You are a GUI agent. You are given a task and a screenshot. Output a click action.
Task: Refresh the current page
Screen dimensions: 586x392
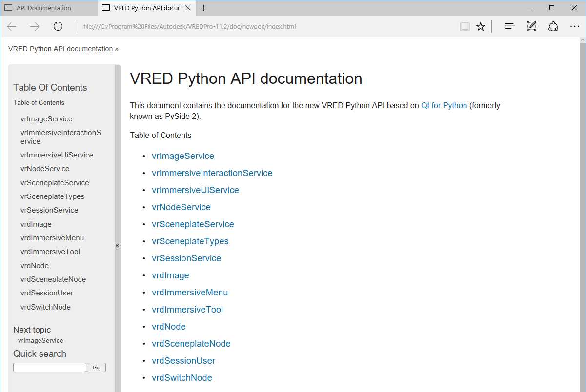point(58,26)
